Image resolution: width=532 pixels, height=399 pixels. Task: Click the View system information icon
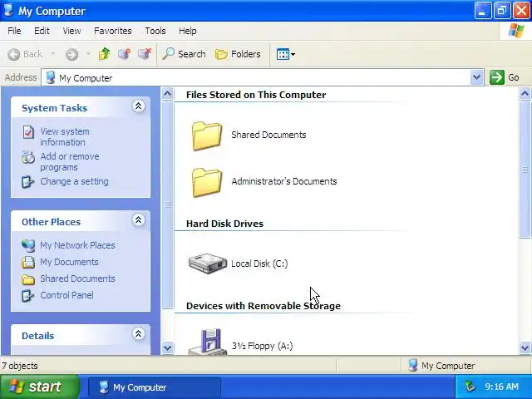28,132
